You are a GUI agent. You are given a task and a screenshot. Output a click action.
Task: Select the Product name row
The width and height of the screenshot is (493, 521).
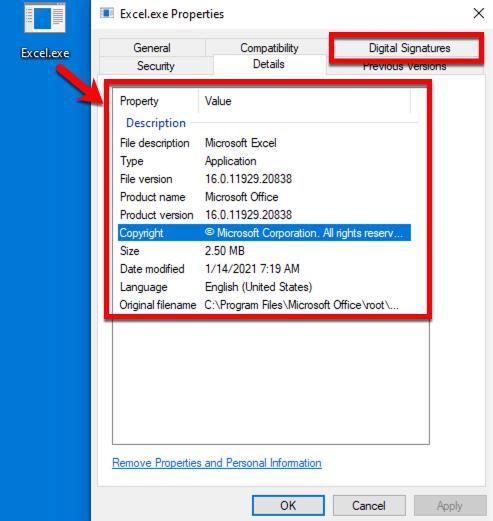pyautogui.click(x=264, y=197)
